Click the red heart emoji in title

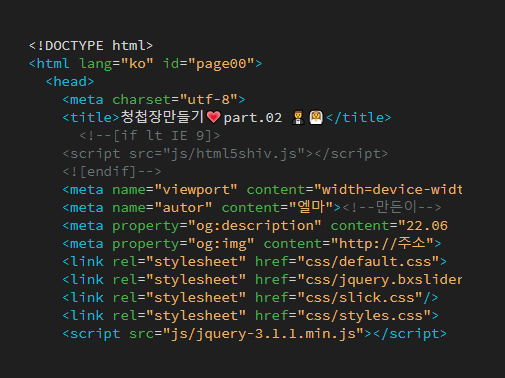pyautogui.click(x=213, y=117)
